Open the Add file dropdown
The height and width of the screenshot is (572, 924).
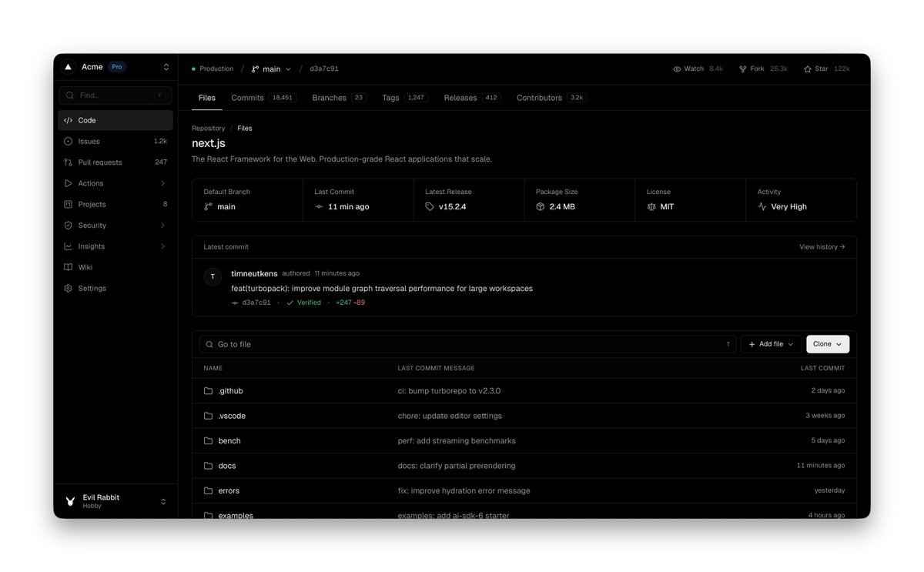tap(771, 344)
